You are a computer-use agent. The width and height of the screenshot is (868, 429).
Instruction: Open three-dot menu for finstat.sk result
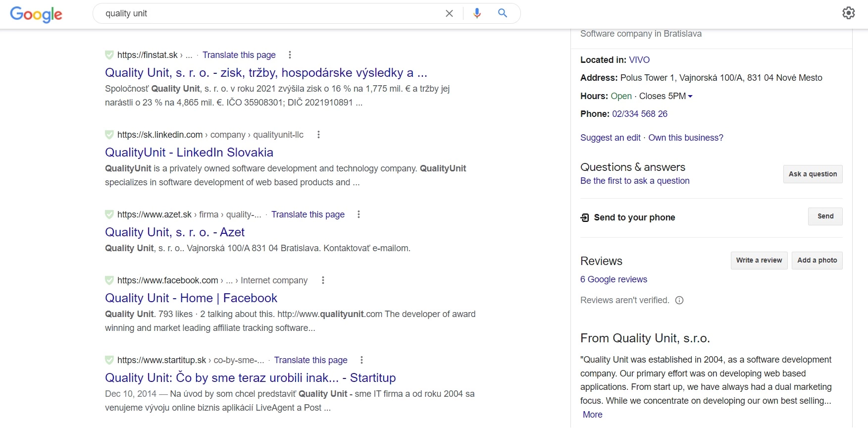pos(290,55)
